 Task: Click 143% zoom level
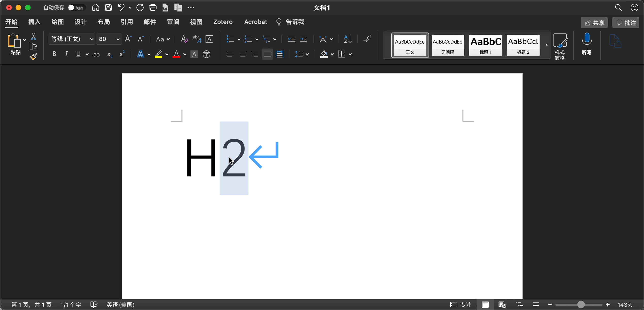click(625, 305)
